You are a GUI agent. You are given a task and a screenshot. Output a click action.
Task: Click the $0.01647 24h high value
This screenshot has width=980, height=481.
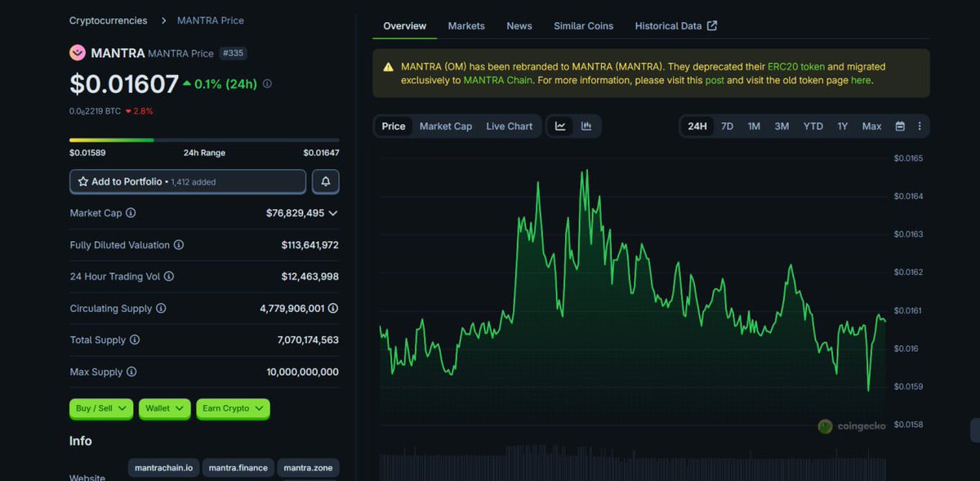321,153
